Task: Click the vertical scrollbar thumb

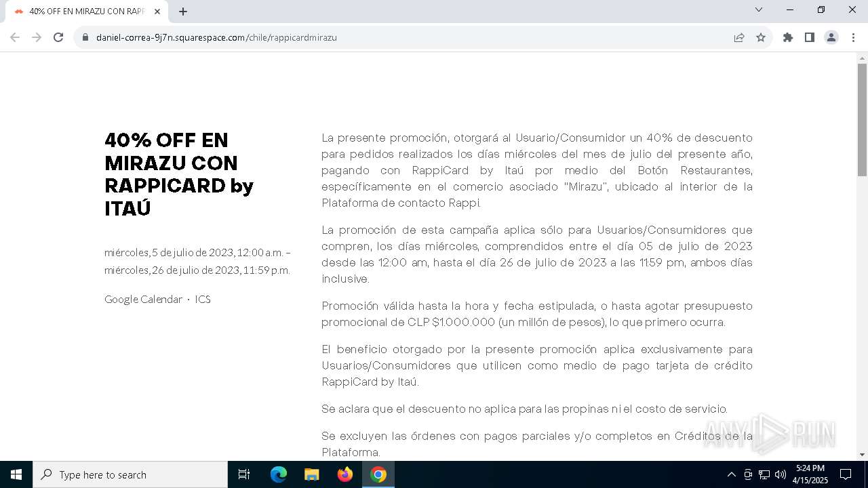Action: [x=862, y=120]
